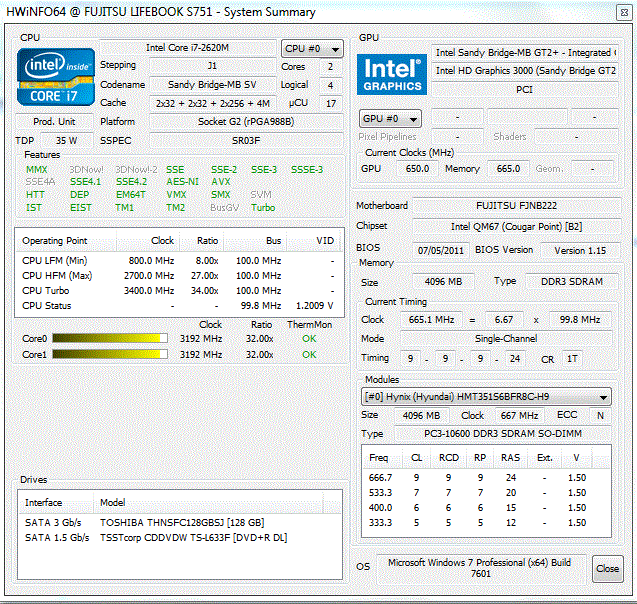Screen dimensions: 637x604
Task: Click the MMX feature flag
Action: [x=37, y=169]
